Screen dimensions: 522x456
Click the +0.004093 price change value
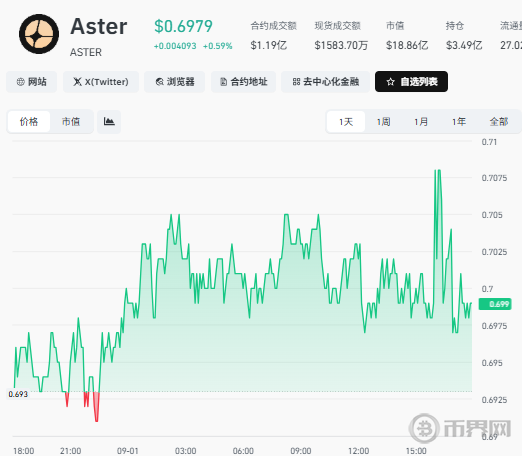tap(175, 46)
